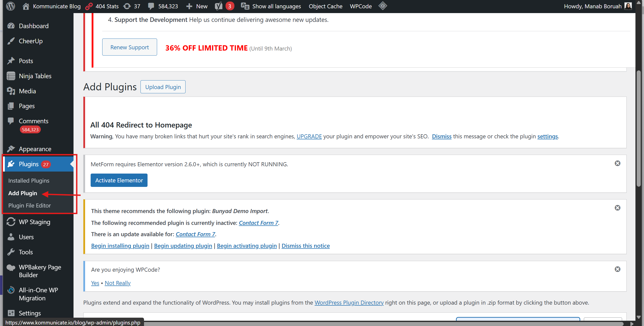Click the Users person icon
This screenshot has width=644, height=326.
pyautogui.click(x=11, y=237)
